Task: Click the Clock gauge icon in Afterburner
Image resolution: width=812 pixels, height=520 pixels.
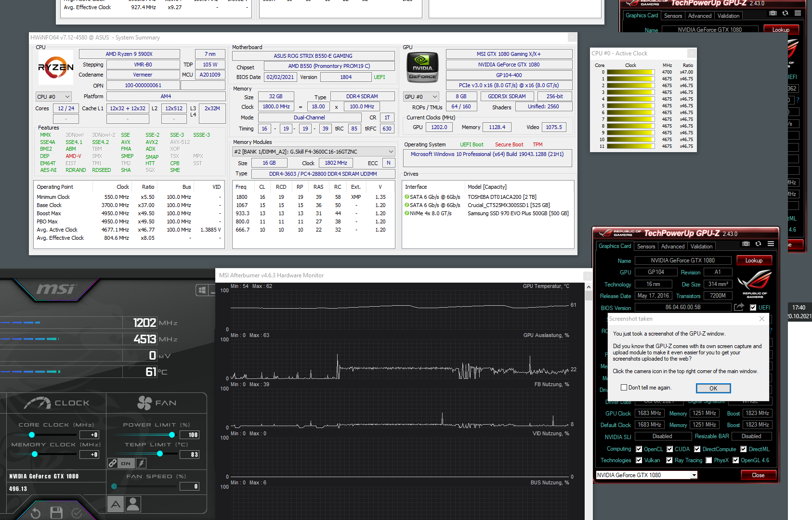Action: [x=38, y=403]
